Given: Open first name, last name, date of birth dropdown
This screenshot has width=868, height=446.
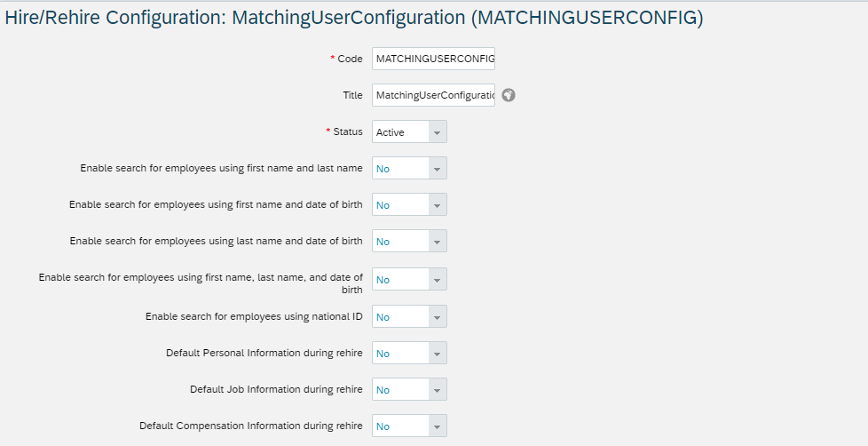Looking at the screenshot, I should (438, 280).
